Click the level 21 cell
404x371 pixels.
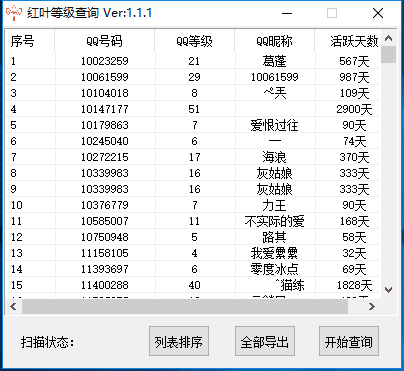point(194,61)
